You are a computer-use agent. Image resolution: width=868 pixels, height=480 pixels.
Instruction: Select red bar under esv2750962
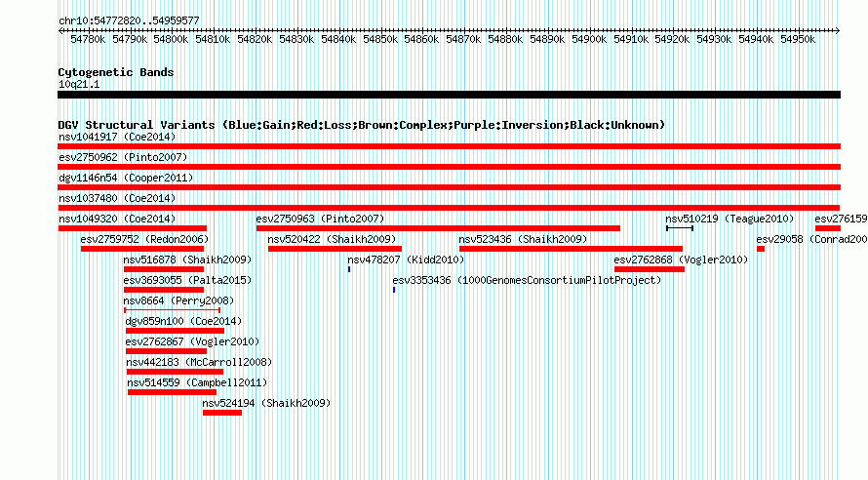[449, 167]
